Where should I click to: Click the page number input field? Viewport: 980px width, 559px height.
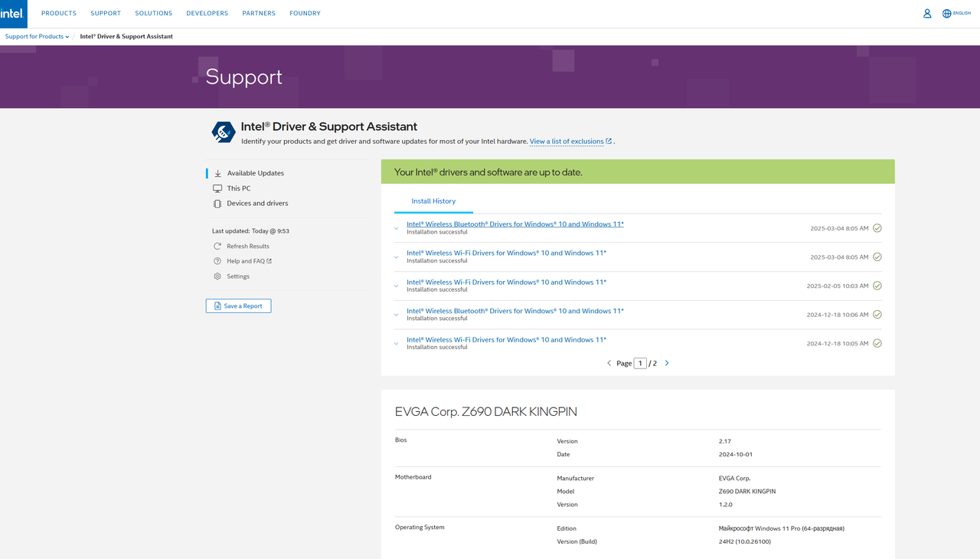point(640,363)
